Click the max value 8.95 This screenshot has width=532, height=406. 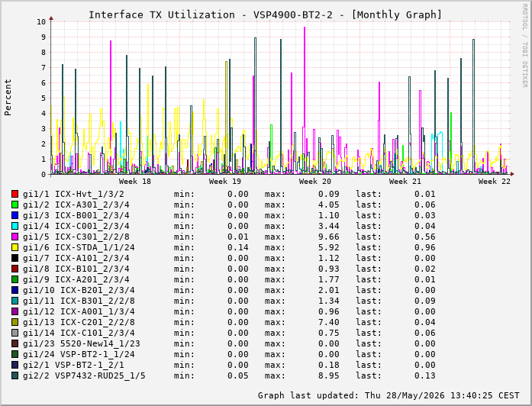point(328,375)
